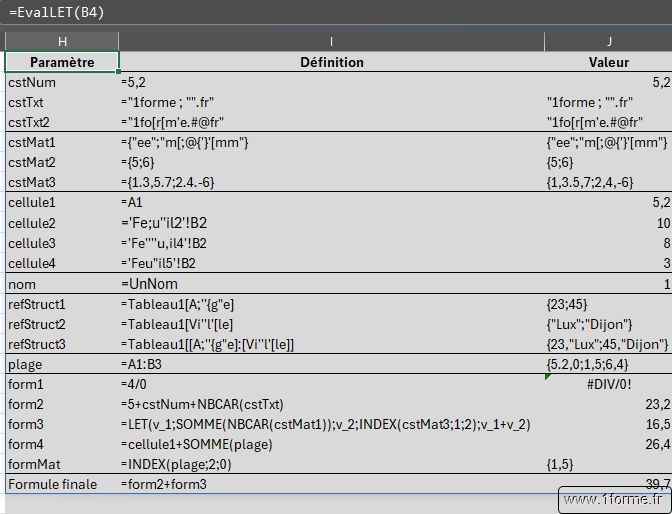Click the Définition header cell

(x=331, y=62)
